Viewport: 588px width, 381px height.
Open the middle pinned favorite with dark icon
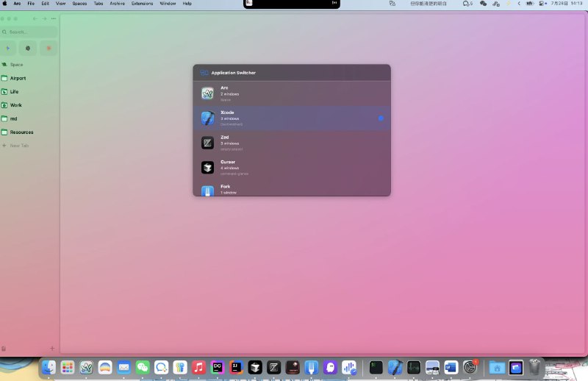[x=28, y=48]
